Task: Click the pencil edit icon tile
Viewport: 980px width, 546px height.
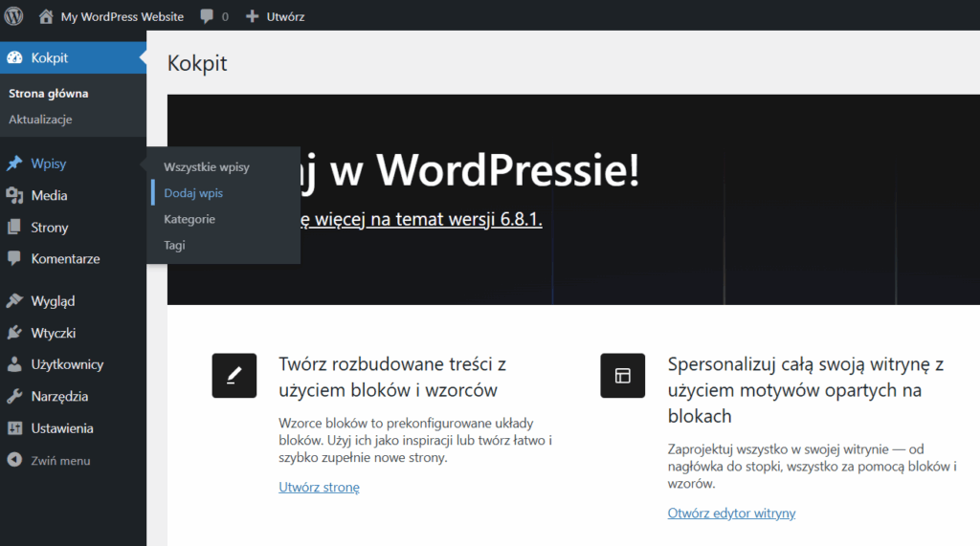Action: [234, 376]
